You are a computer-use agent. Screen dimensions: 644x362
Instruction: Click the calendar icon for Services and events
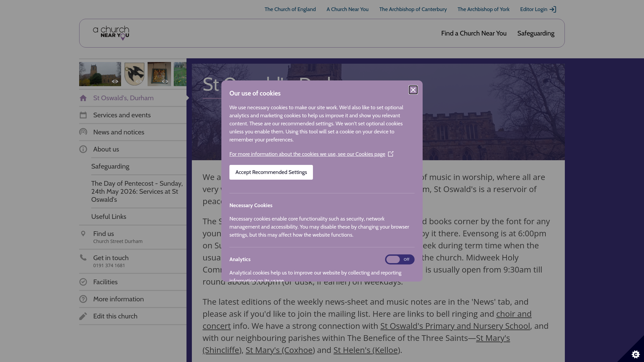[x=83, y=115]
